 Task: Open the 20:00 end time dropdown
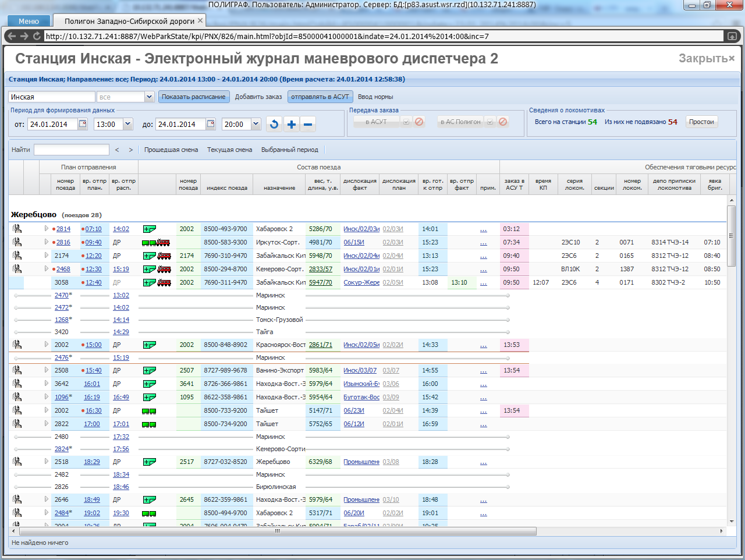point(256,124)
